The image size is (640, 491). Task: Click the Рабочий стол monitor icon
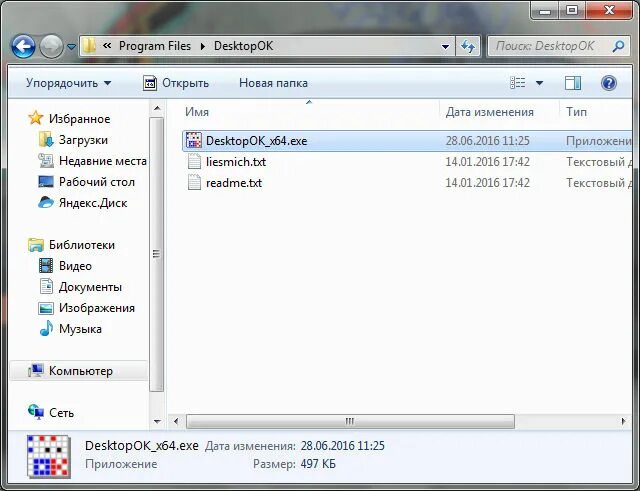46,182
